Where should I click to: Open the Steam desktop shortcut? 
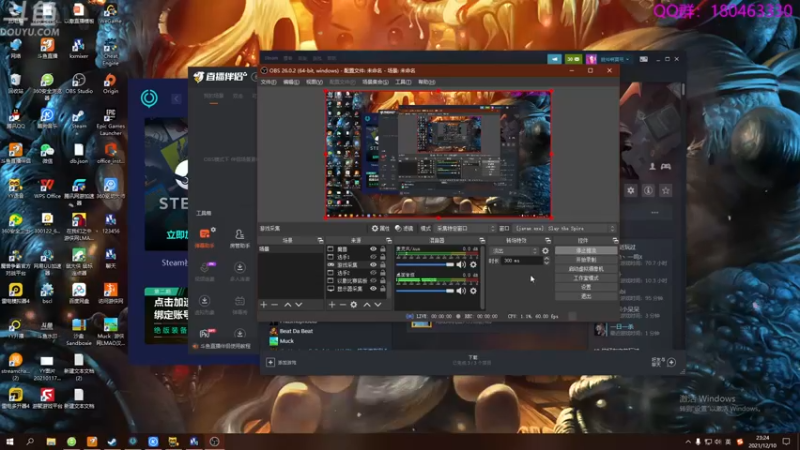[x=79, y=119]
